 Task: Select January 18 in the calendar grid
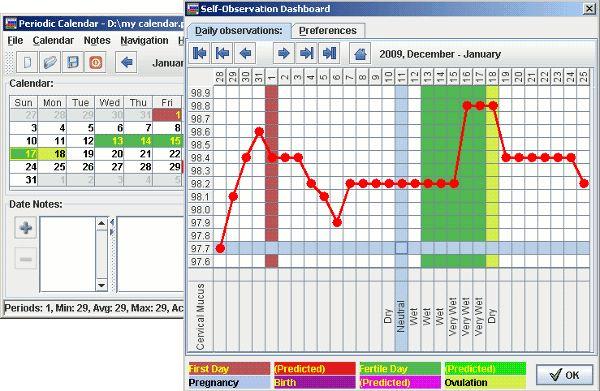(x=52, y=154)
